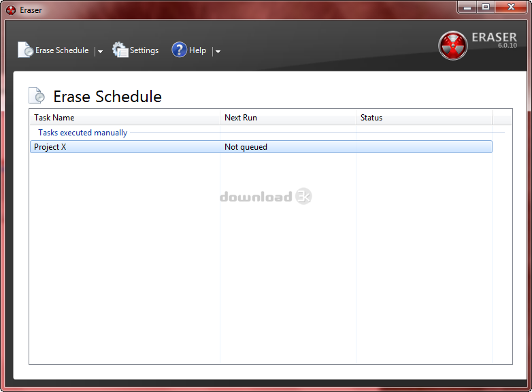Sort by Status column header
532x392 pixels.
coord(424,118)
